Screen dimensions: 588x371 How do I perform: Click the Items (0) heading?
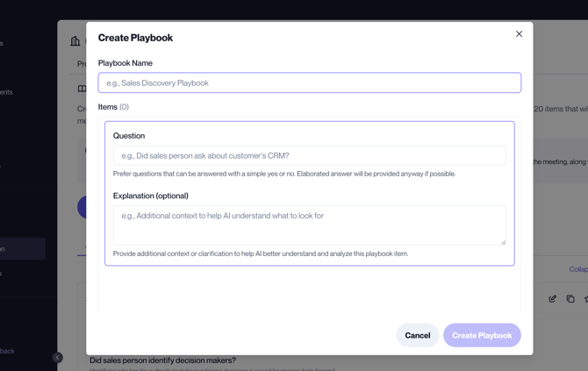(x=113, y=107)
